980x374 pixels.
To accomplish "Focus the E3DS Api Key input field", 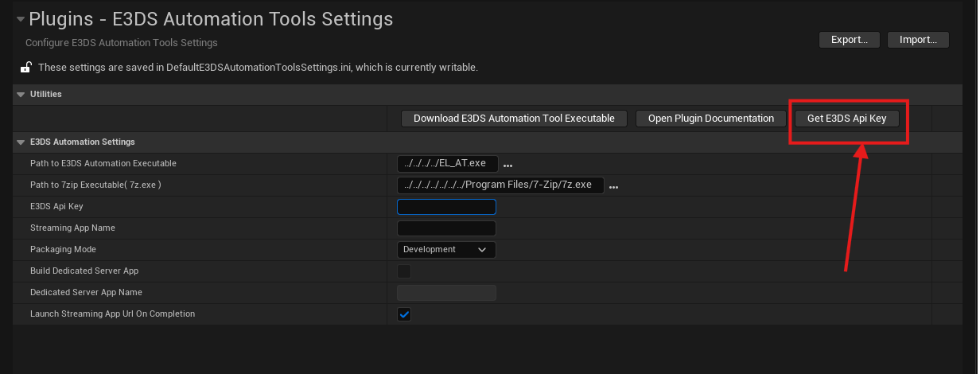I will (445, 207).
